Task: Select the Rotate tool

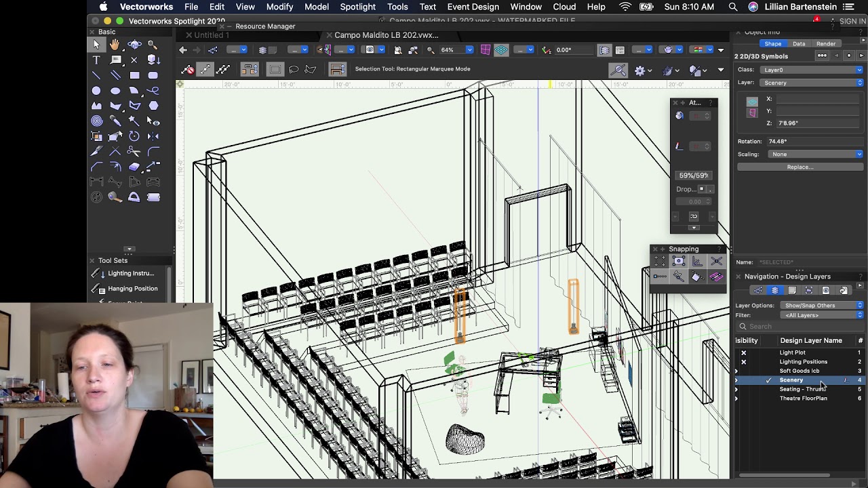Action: click(134, 136)
